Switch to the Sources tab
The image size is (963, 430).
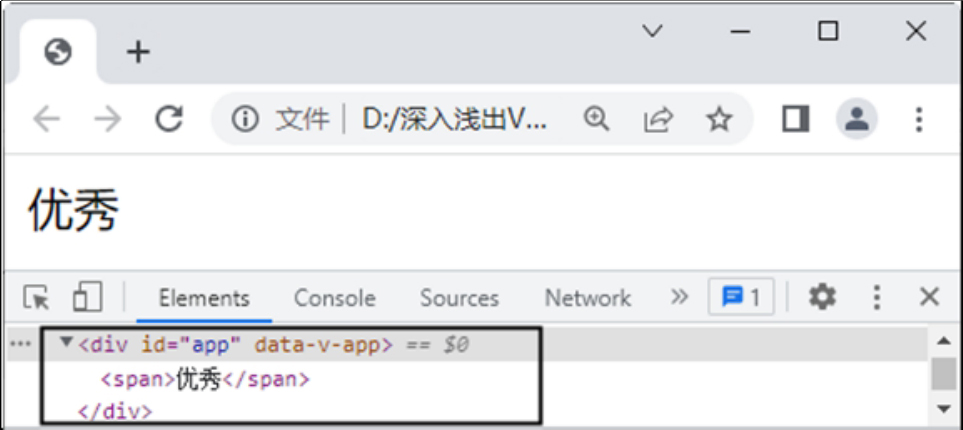coord(459,299)
